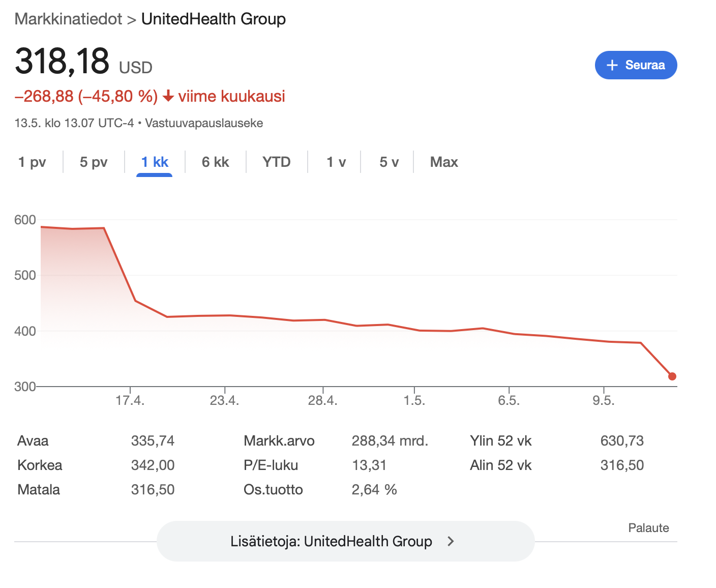
Task: Switch to the 5 pv range tab
Action: 94,162
